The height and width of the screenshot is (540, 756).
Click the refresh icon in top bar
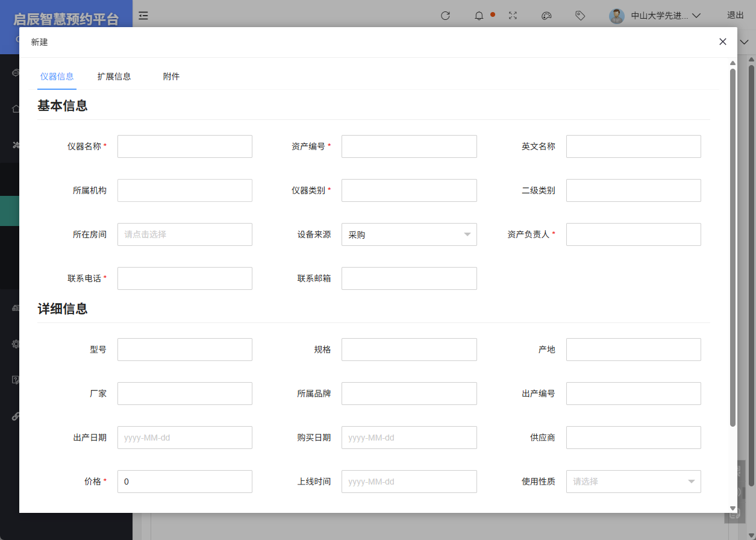[x=445, y=16]
